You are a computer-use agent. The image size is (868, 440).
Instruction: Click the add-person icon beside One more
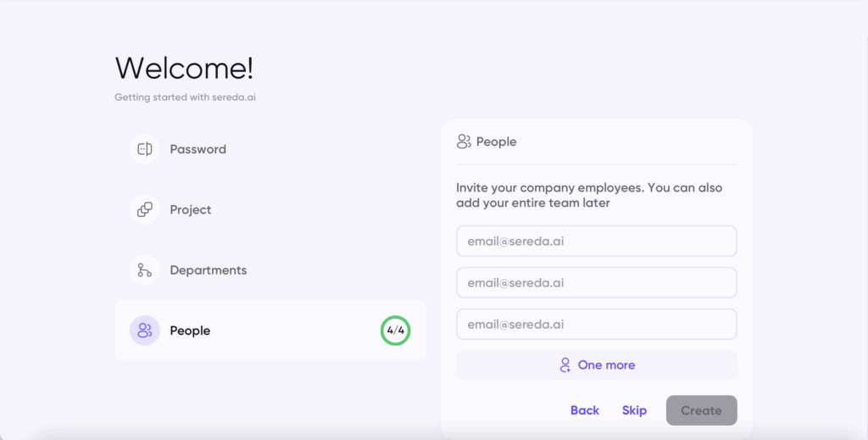click(x=565, y=365)
